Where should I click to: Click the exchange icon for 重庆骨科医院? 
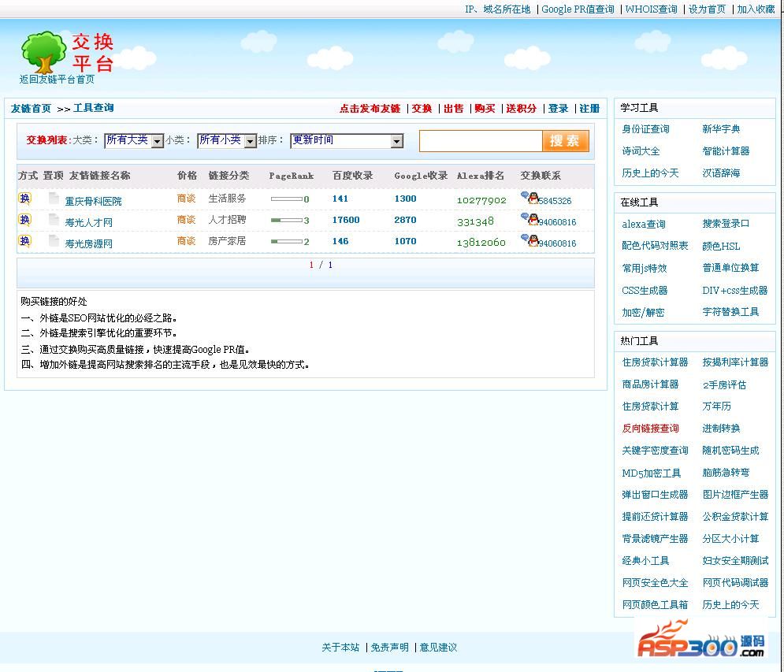(25, 199)
